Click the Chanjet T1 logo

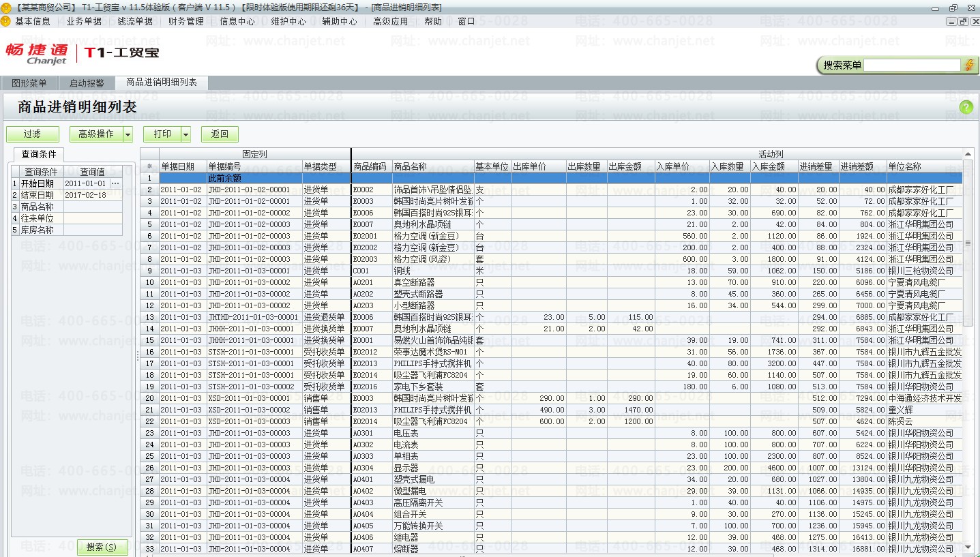(83, 53)
